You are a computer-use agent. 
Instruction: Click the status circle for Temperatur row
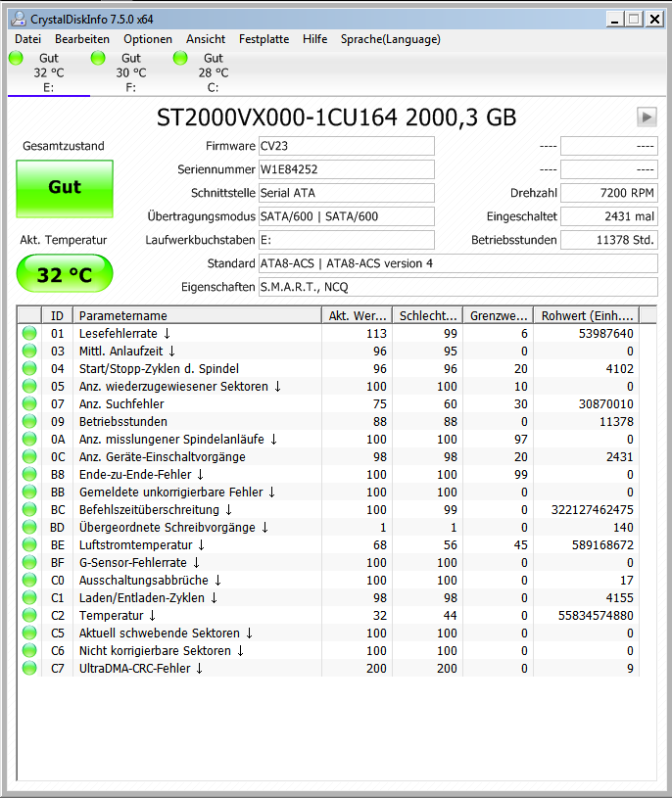29,615
